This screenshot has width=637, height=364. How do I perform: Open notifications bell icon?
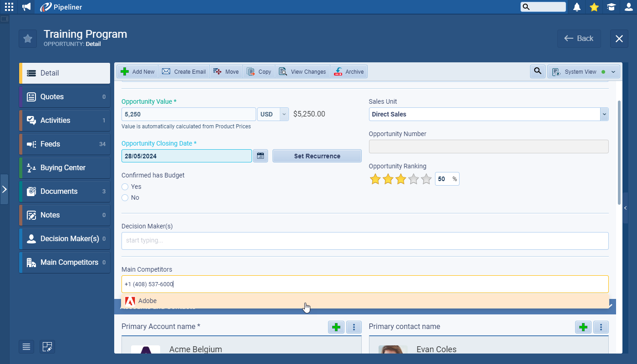577,7
